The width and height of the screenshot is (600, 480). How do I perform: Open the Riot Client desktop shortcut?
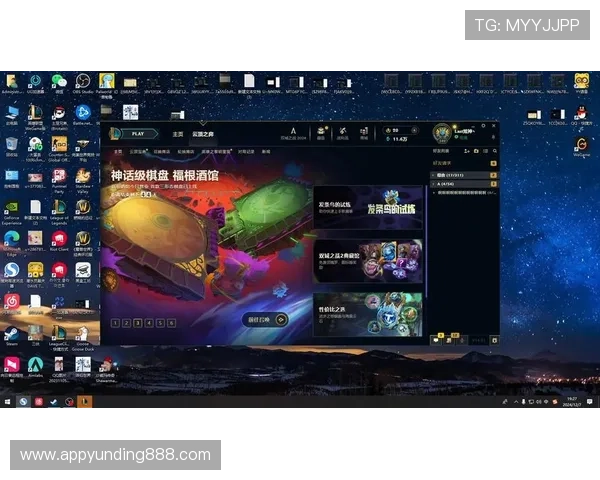(59, 239)
